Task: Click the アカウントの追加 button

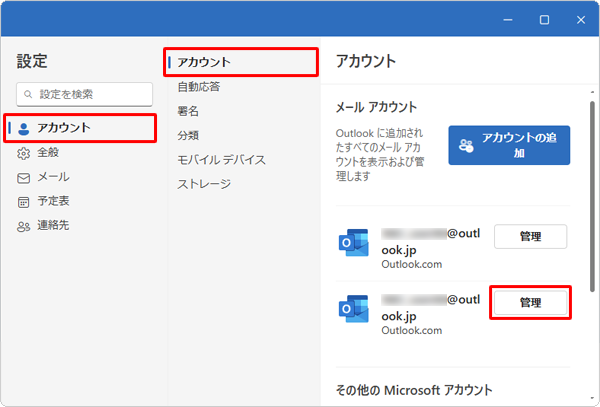Action: [509, 145]
